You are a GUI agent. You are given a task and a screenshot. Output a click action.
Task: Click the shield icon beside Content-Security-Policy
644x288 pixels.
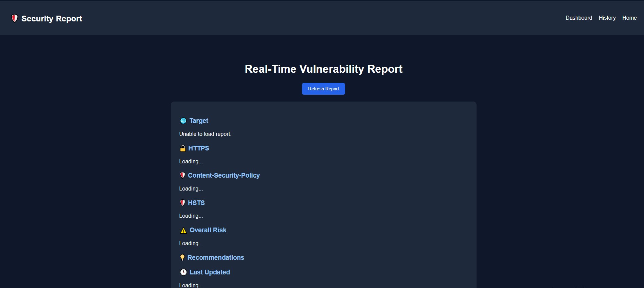point(182,175)
